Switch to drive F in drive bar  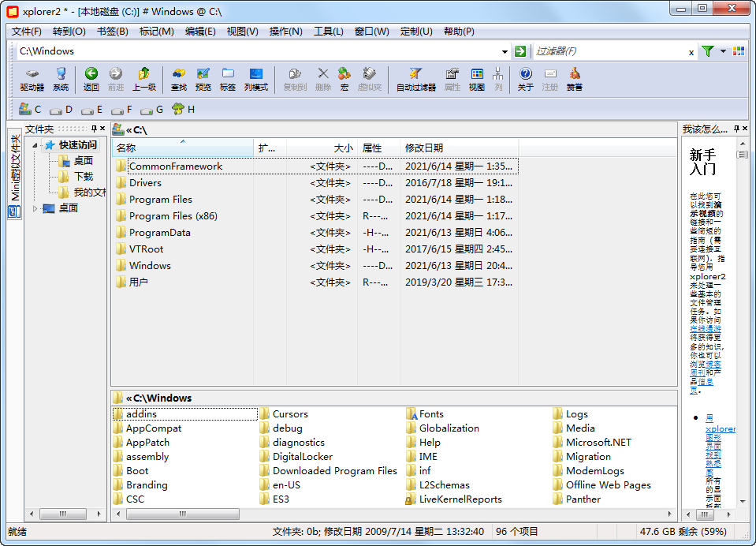pos(121,110)
